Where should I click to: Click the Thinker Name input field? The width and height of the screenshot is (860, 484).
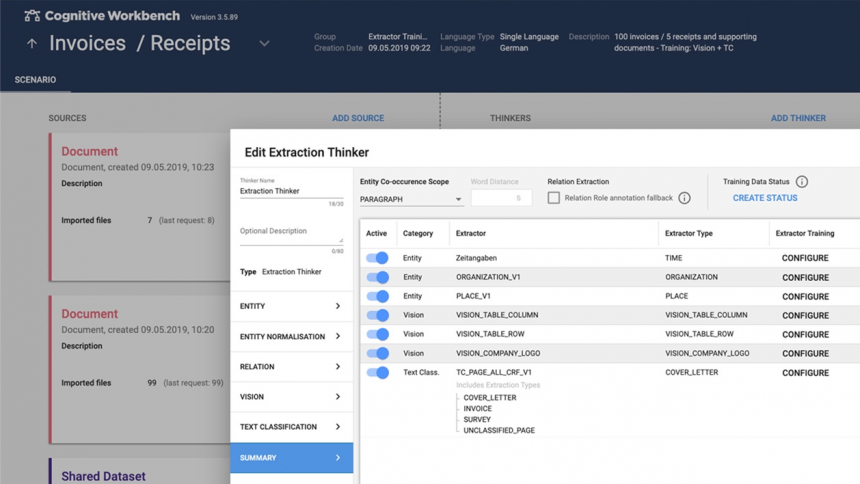290,191
